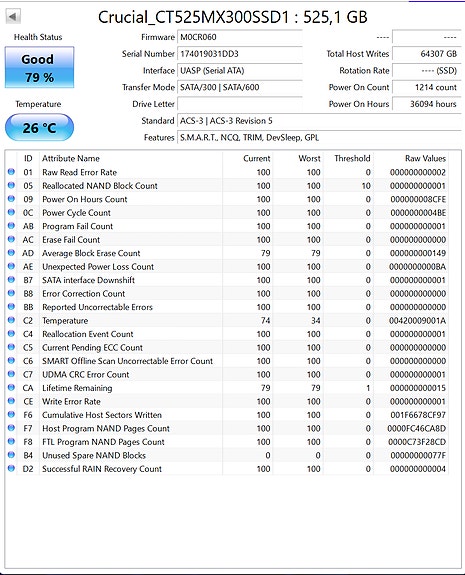Image resolution: width=465 pixels, height=575 pixels.
Task: Click the drive title Crucial_CT525MX300SSD1 : 525,1 GB
Action: point(232,17)
